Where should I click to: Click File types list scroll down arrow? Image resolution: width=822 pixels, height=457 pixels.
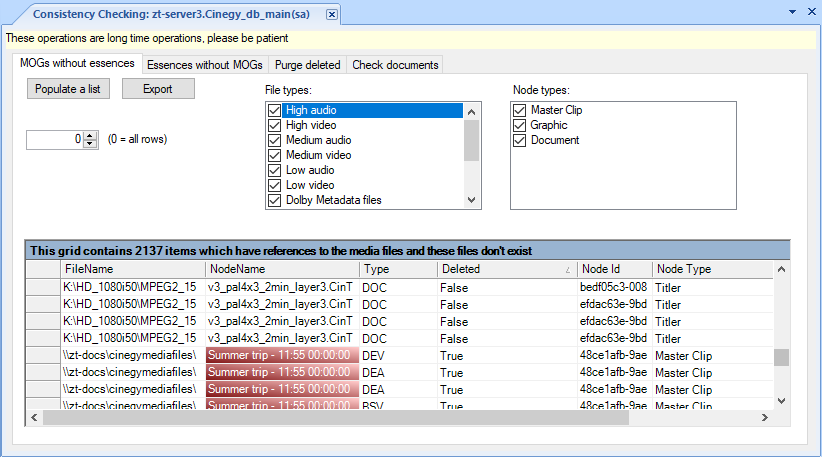point(471,200)
